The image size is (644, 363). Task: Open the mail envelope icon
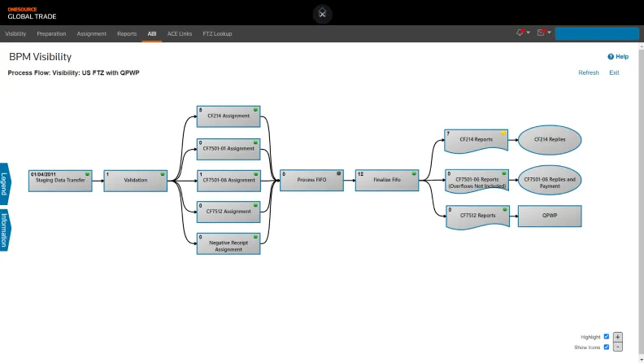[x=541, y=33]
